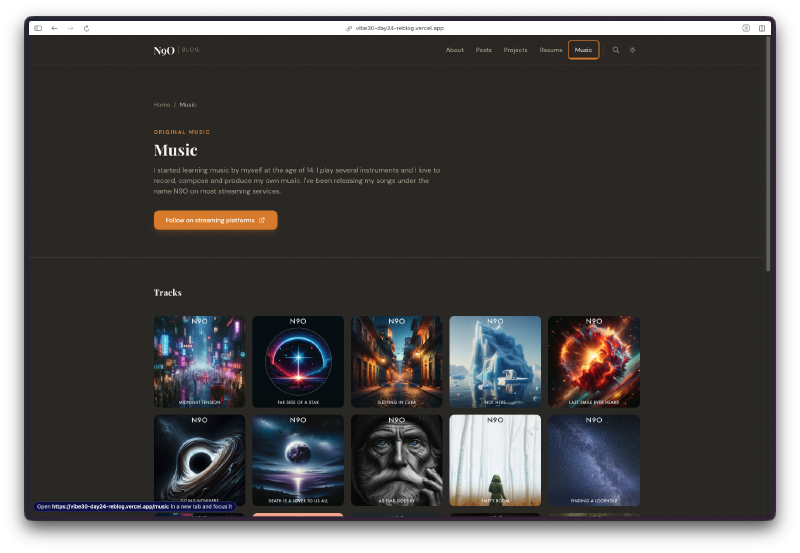Open the Finding a Loophole track cover
800x553 pixels.
point(594,460)
